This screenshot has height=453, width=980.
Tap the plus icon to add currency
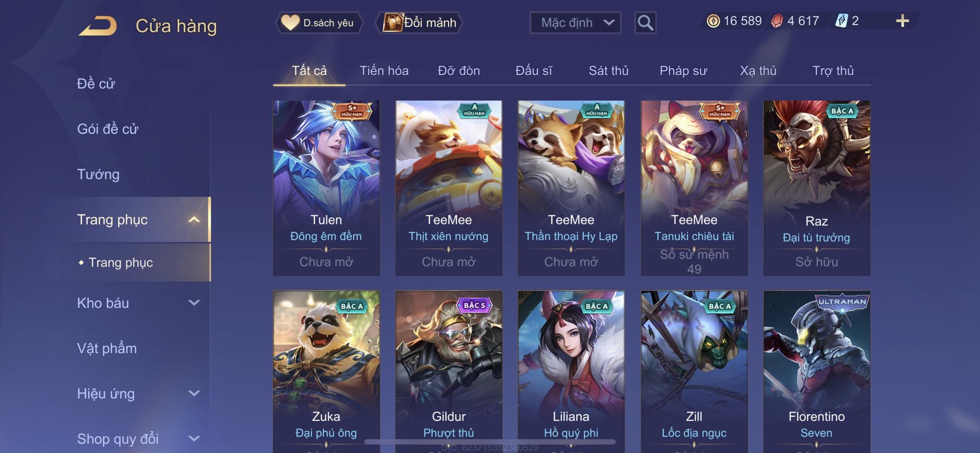pyautogui.click(x=902, y=21)
